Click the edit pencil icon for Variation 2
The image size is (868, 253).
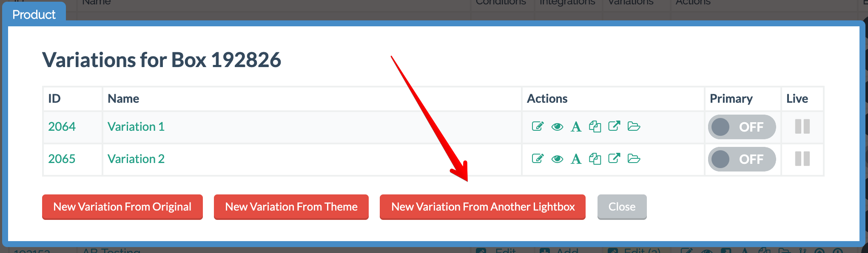(x=538, y=159)
